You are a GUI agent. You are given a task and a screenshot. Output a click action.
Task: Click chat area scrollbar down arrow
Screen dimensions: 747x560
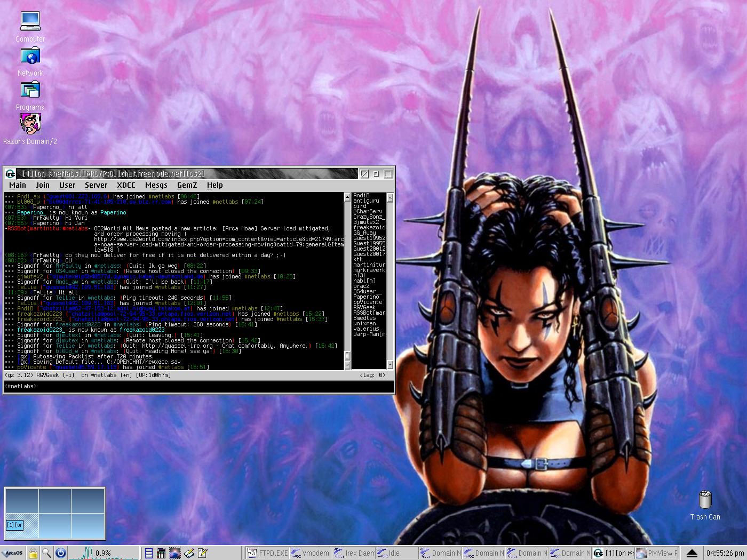pos(347,365)
